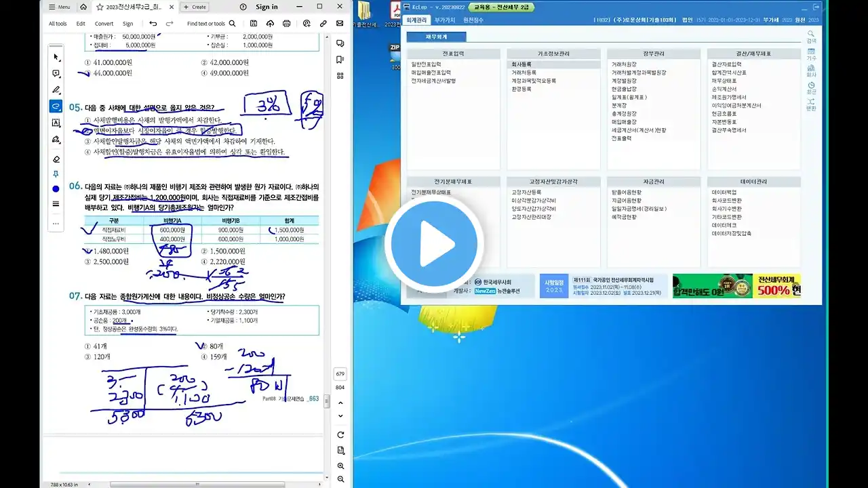Viewport: 868px width, 488px height.
Task: Open the bookmarks panel icon
Action: (x=340, y=60)
